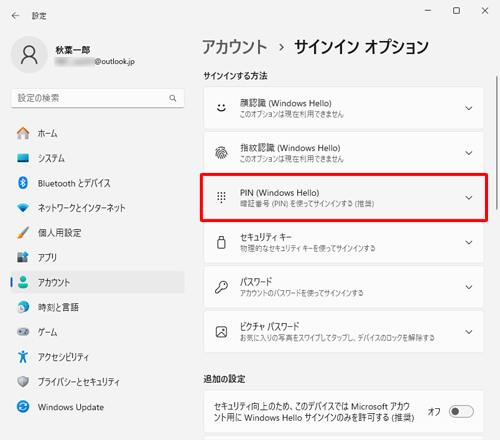
Task: Click アカウント breadcrumb link
Action: point(235,47)
